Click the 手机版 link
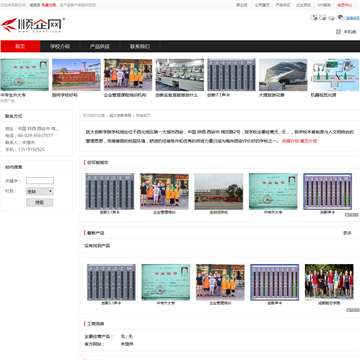The height and width of the screenshot is (360, 360). (x=350, y=32)
